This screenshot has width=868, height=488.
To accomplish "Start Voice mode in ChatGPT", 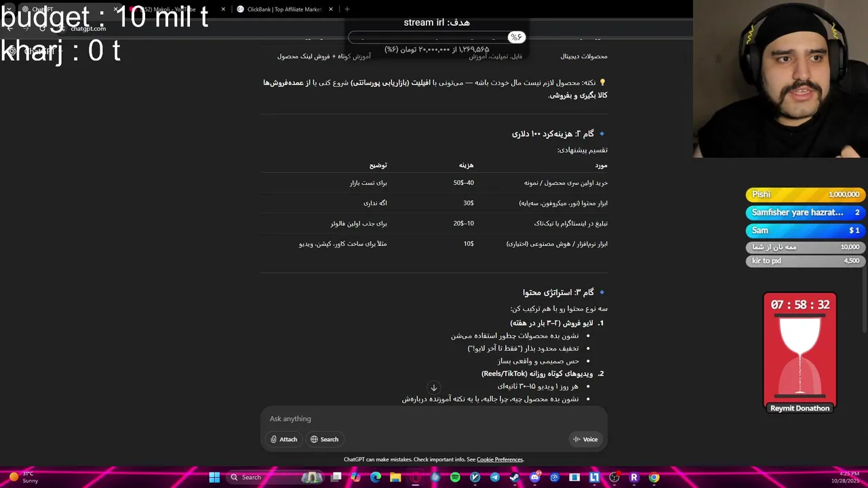I will [x=585, y=439].
